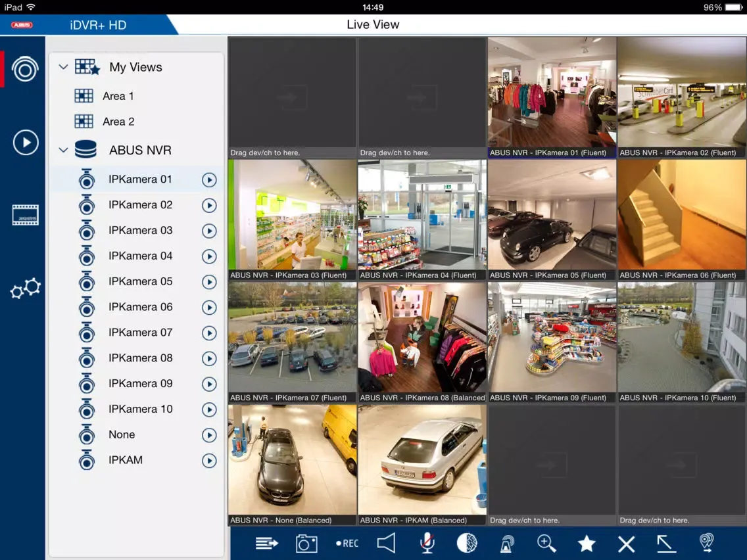This screenshot has width=747, height=560.
Task: Click the alarm output siren icon
Action: pos(507,544)
